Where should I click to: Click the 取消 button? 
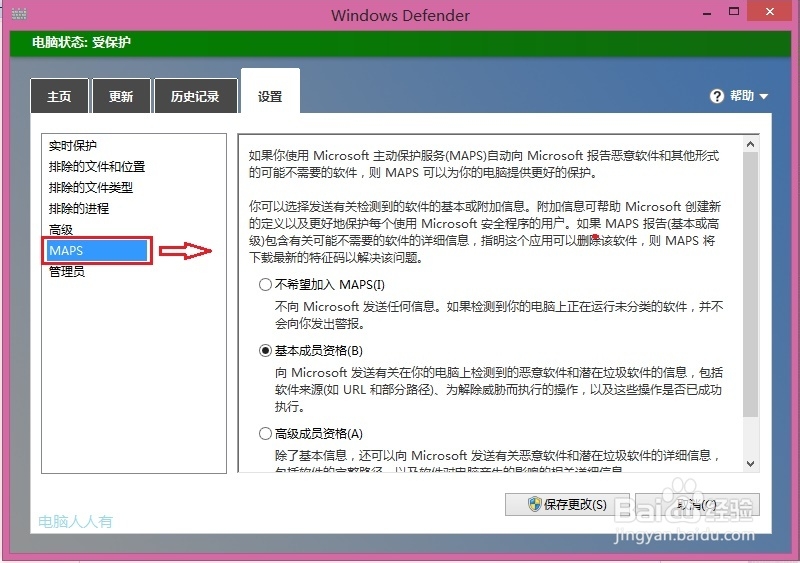pyautogui.click(x=697, y=504)
